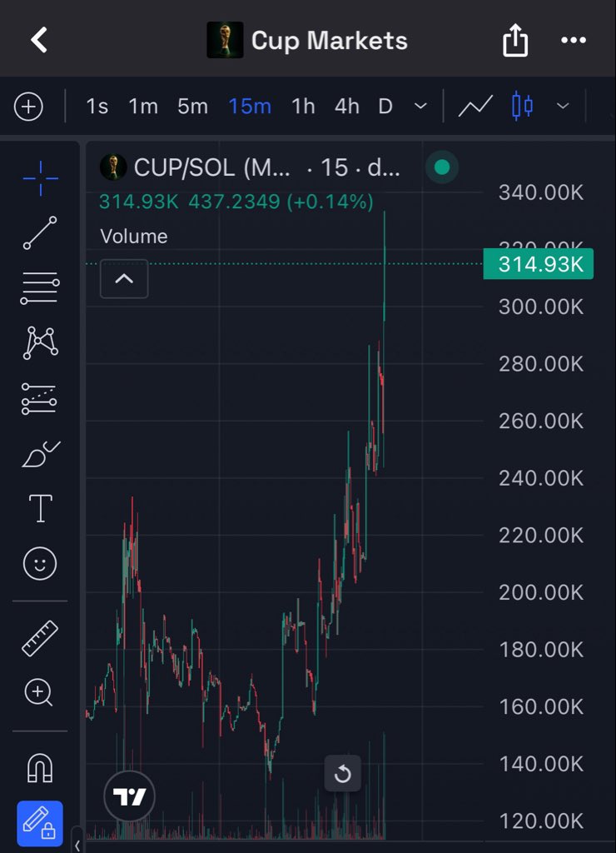
Task: Select the brush drawing tool
Action: pyautogui.click(x=41, y=454)
